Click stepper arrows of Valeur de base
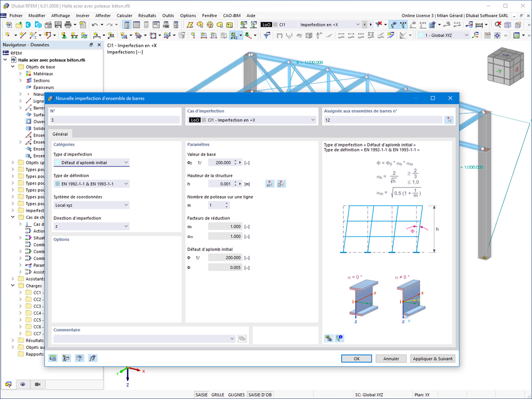Image resolution: width=532 pixels, height=399 pixels. (235, 163)
